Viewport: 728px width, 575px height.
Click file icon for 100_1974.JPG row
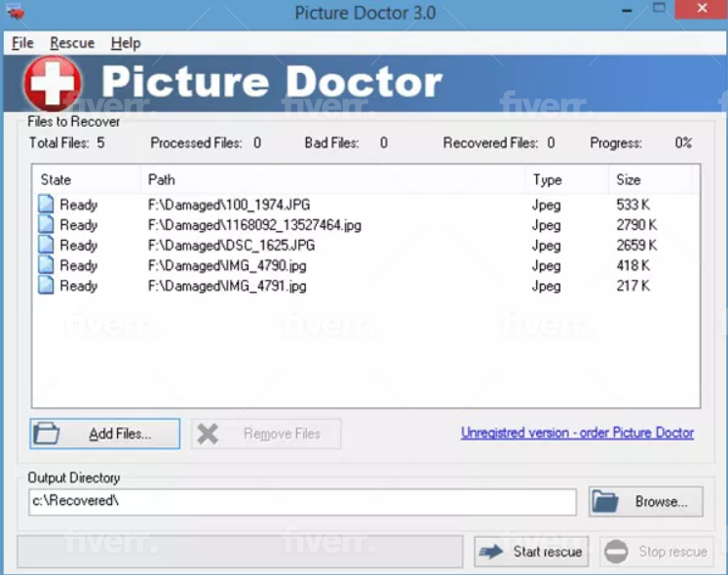pyautogui.click(x=46, y=205)
